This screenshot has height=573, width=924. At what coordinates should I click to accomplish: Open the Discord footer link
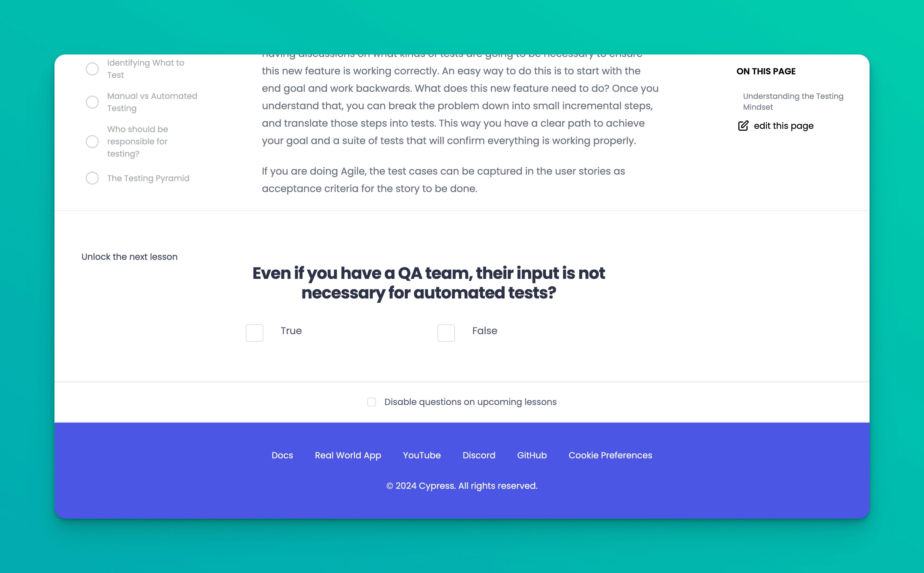pos(479,455)
